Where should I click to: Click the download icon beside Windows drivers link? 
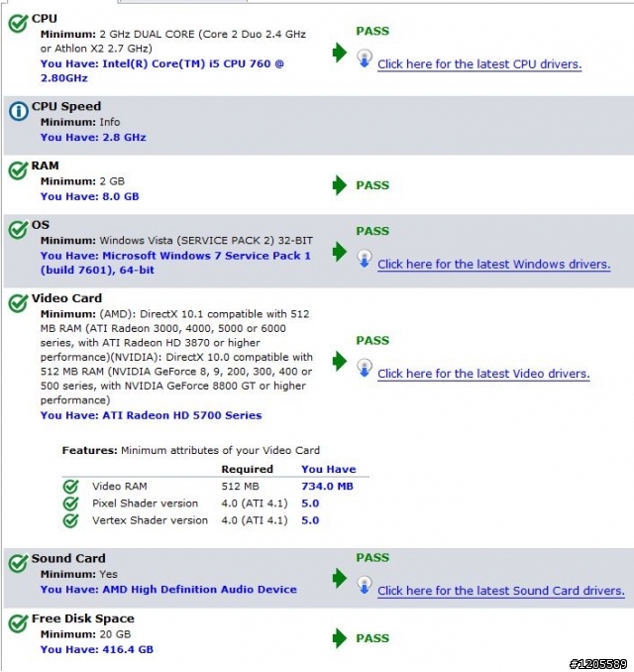[365, 259]
